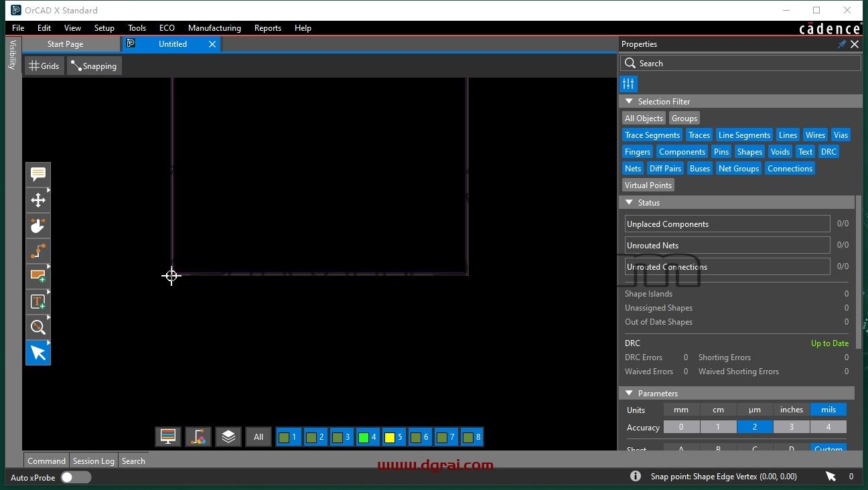Click the color palette icon at bottom

pos(198,437)
